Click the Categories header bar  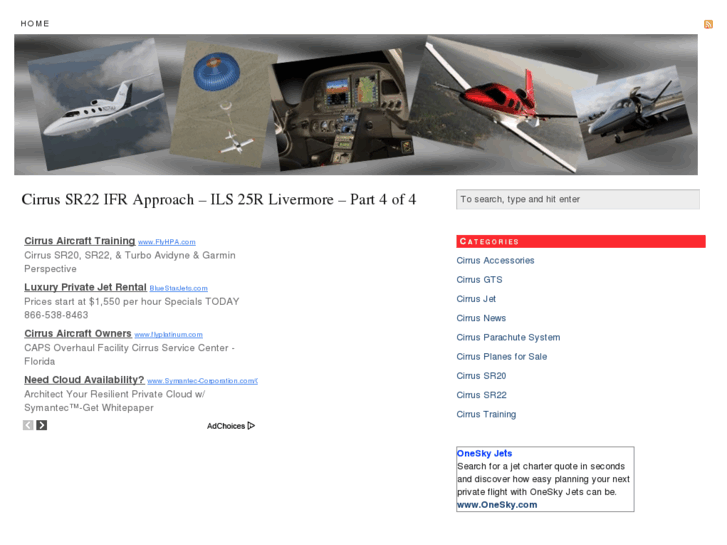[x=581, y=241]
